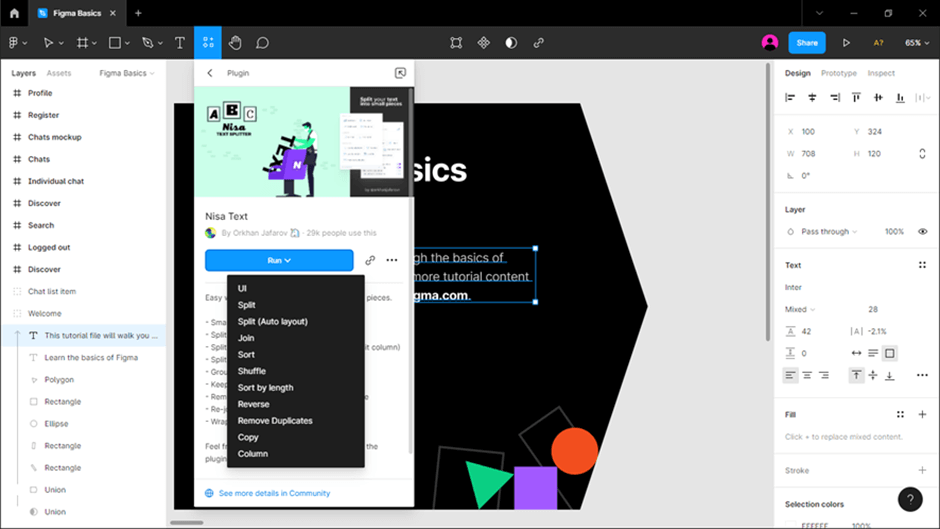
Task: Select the Text tool
Action: pos(179,43)
